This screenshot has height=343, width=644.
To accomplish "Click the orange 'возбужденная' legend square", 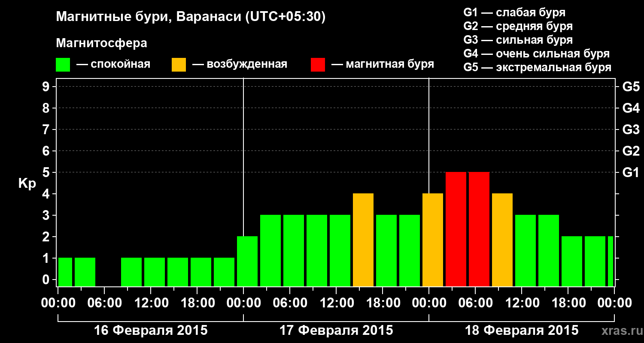I will click(x=179, y=65).
